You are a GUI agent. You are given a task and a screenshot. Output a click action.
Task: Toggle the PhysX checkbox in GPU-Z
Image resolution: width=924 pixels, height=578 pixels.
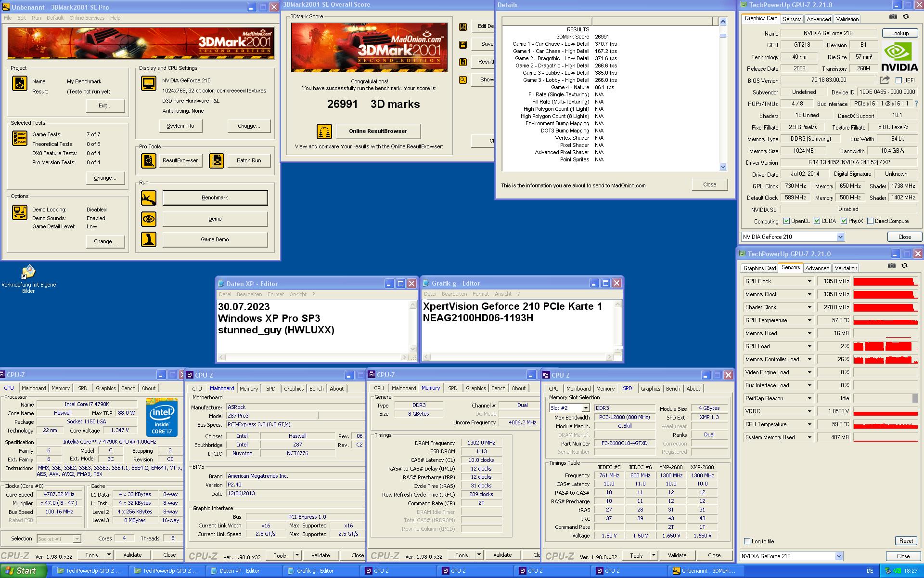(844, 221)
